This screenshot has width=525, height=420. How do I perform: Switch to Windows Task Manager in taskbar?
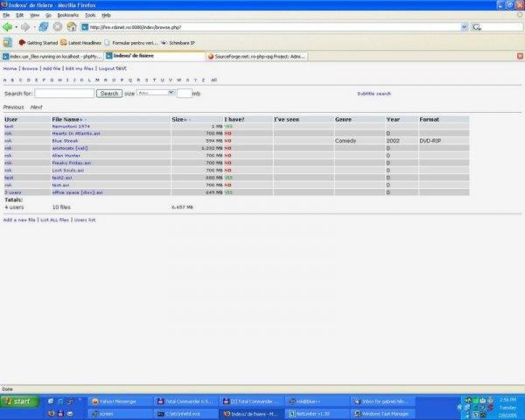click(x=382, y=414)
